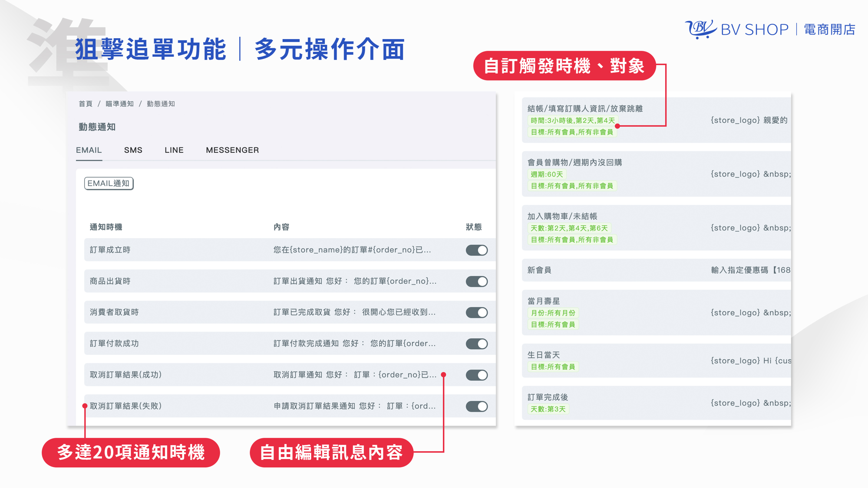The width and height of the screenshot is (868, 488).
Task: Click the 天數:第2天,第4天,第6天 tag
Action: (x=569, y=228)
